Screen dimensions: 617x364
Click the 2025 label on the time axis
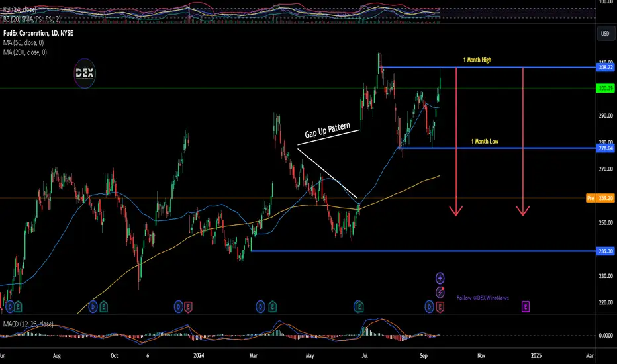536,356
